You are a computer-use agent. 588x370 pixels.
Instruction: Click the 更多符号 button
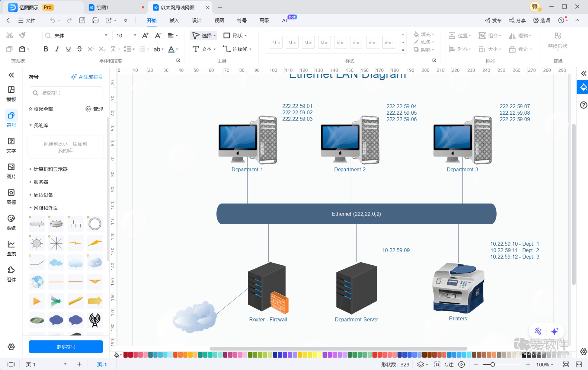(65, 347)
